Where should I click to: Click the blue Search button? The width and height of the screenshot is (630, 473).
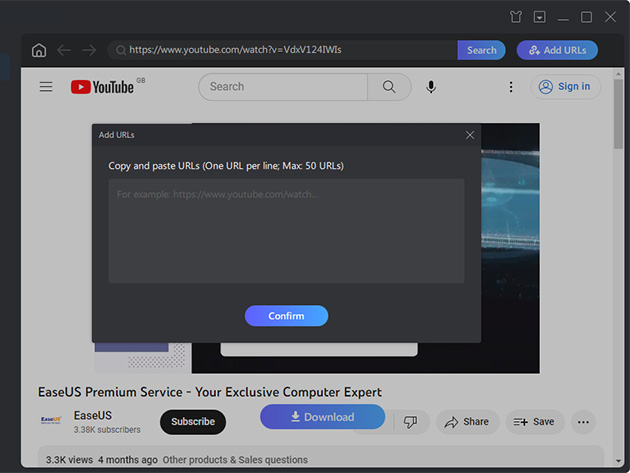(x=481, y=50)
